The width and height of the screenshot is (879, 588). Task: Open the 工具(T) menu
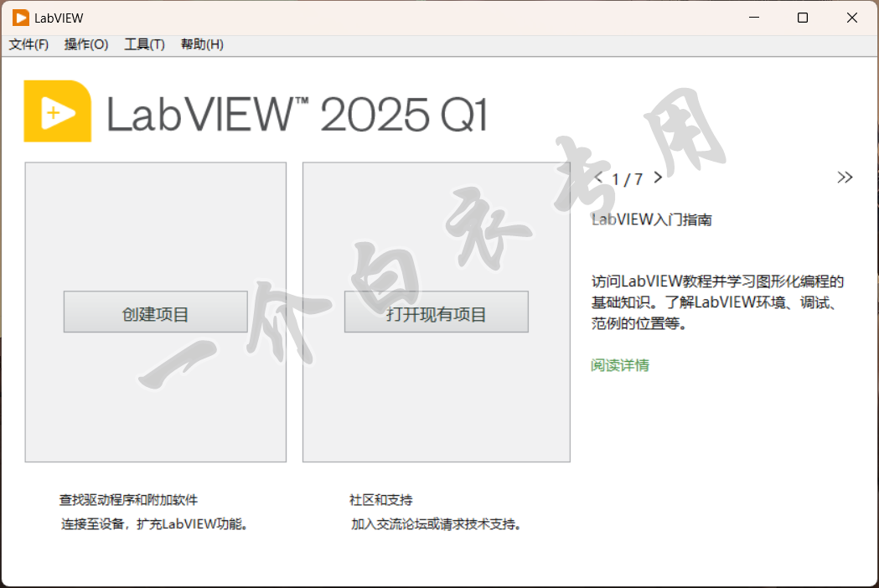(144, 44)
